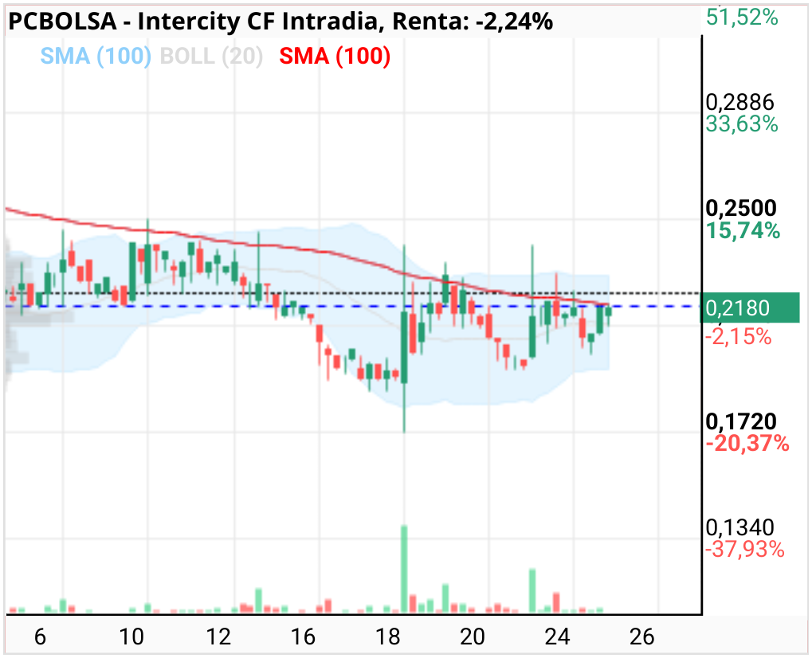Click date 18 on the time axis

point(388,636)
